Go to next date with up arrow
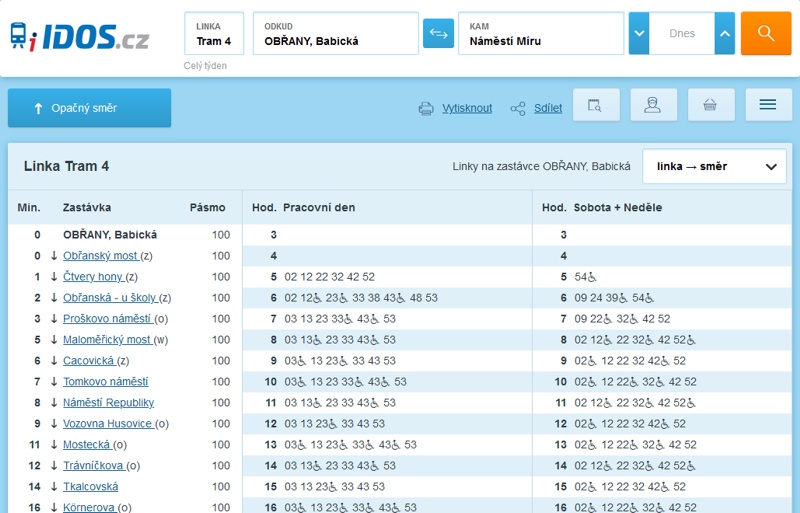 pos(725,33)
